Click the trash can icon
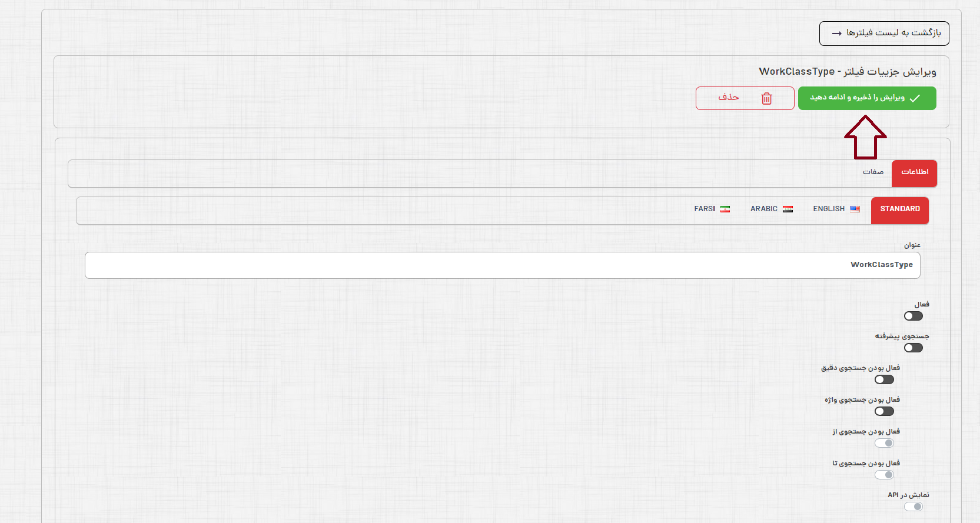The image size is (980, 523). click(x=766, y=98)
